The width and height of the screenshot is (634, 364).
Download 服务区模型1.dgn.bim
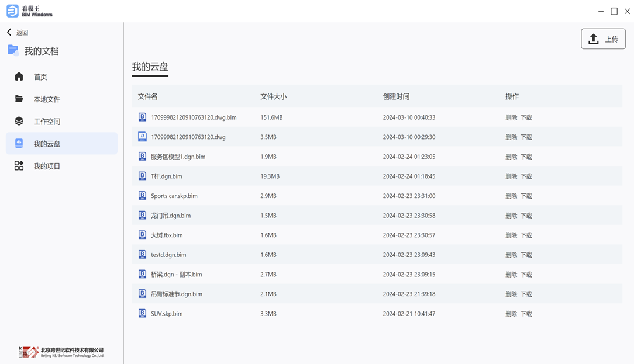[x=526, y=157]
